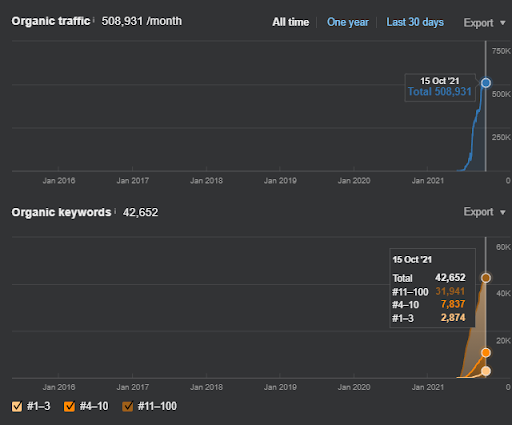The image size is (512, 425).
Task: Click the 15 Oct '21 traffic tooltip
Action: pyautogui.click(x=440, y=87)
